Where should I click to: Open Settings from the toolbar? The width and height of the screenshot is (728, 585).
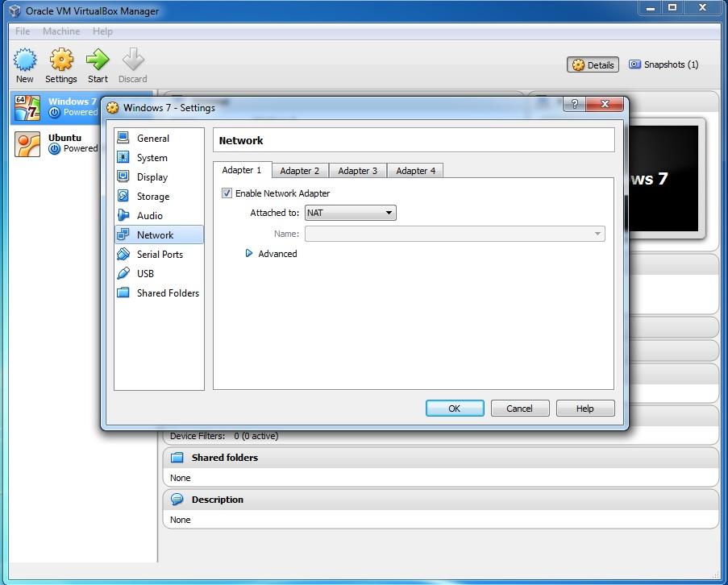(60, 64)
